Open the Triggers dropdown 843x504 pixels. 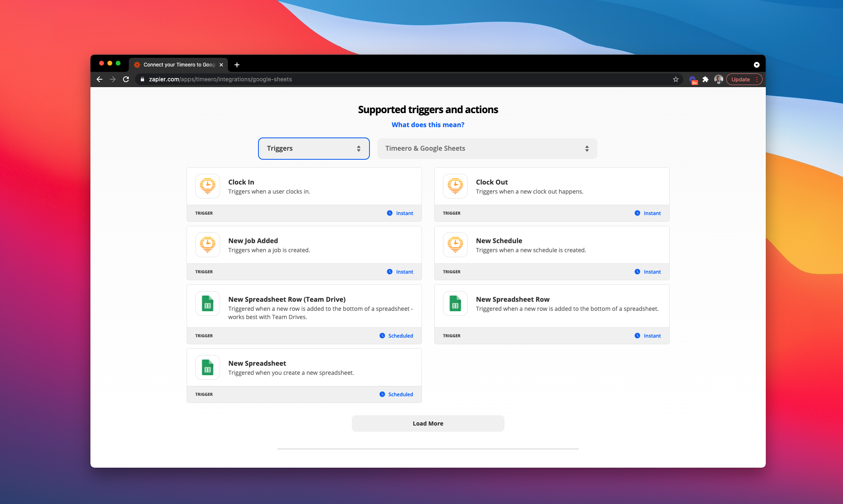[314, 149]
